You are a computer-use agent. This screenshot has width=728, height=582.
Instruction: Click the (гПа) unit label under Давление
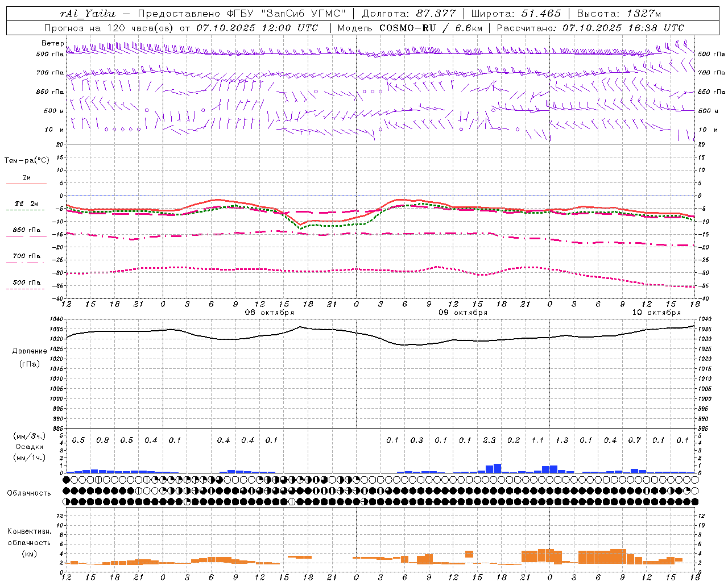click(x=30, y=364)
